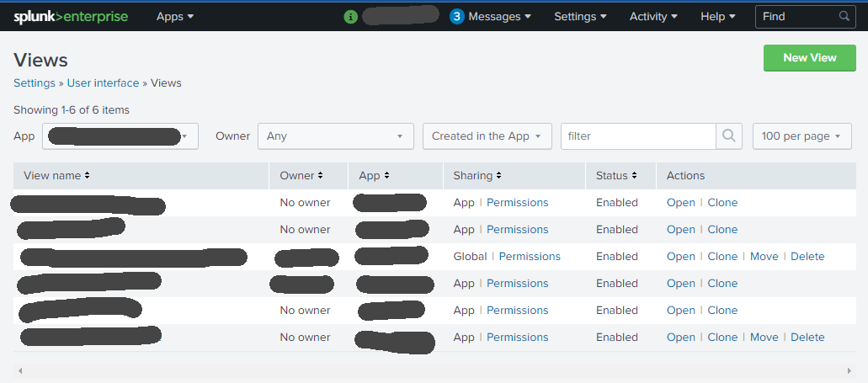Viewport: 868px width, 383px height.
Task: Open Permissions for the Global view
Action: 530,257
